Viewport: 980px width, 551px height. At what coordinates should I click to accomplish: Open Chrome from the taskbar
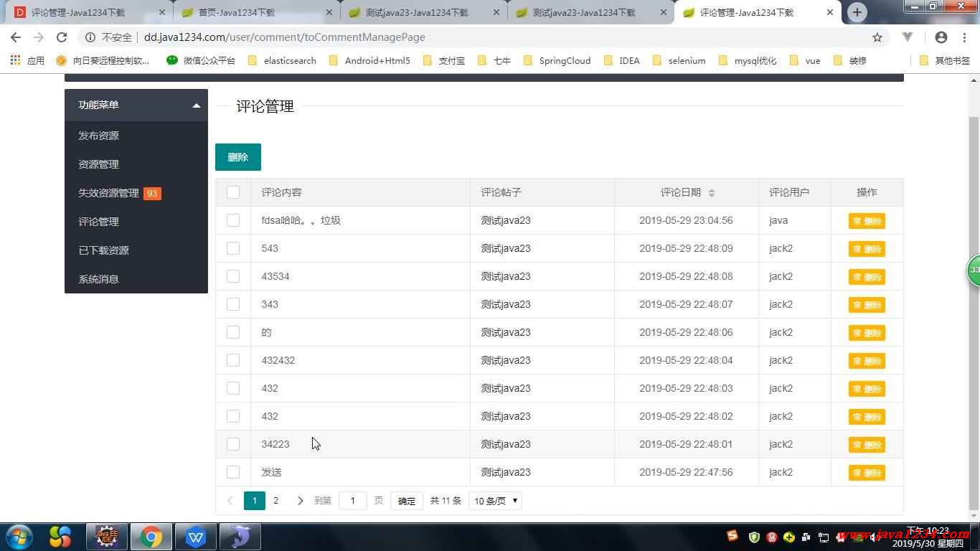coord(151,537)
